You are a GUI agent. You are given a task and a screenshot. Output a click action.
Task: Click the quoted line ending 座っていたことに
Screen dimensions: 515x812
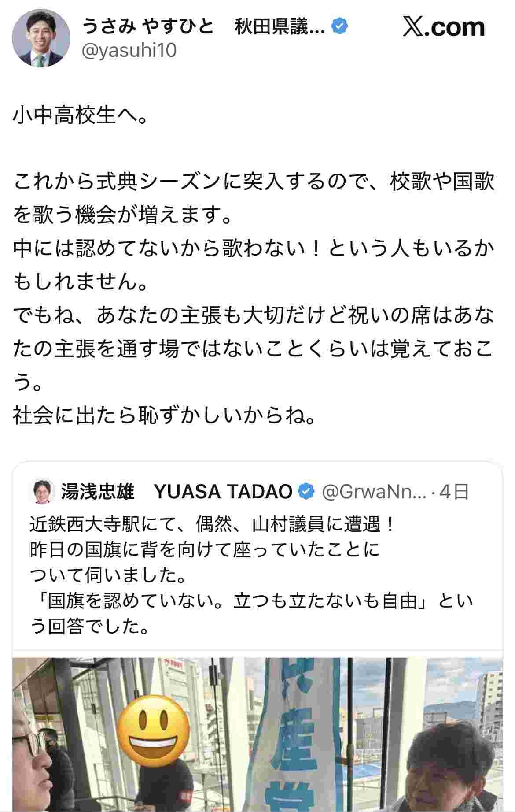tap(205, 550)
